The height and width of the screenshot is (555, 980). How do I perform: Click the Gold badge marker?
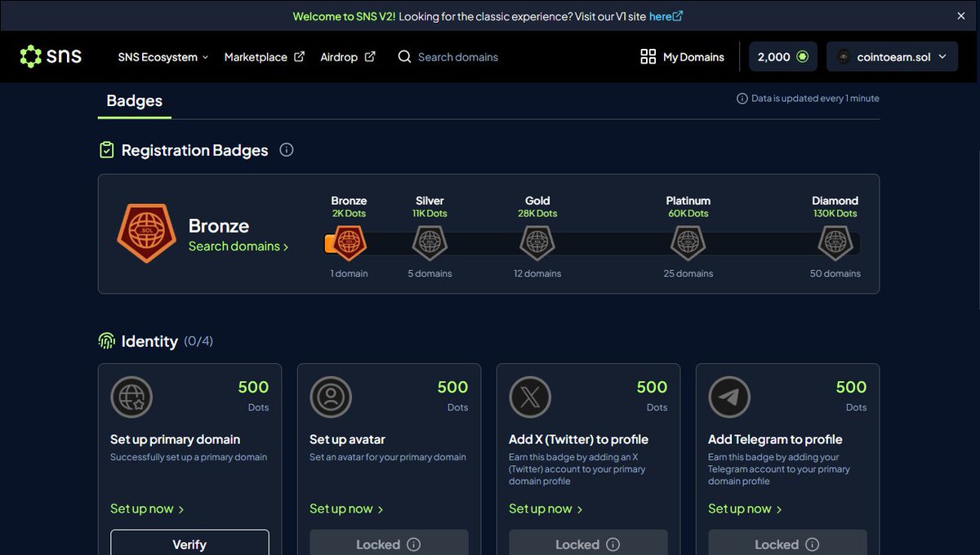coord(537,242)
